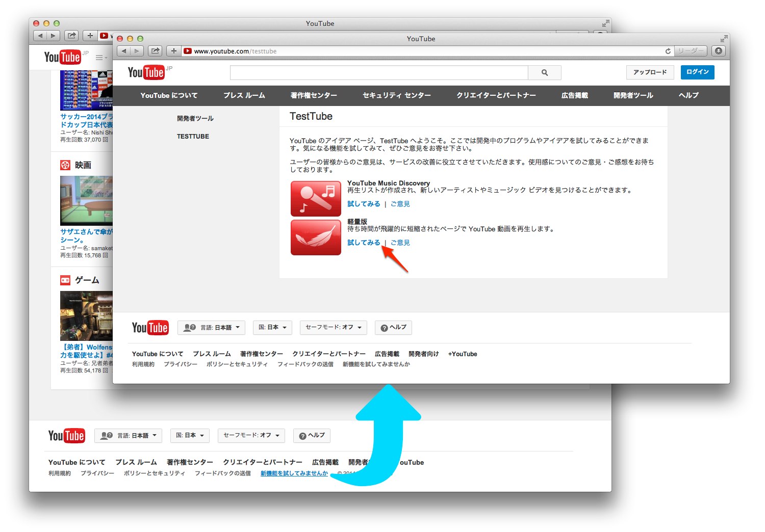Click the 映画 film reel icon
The image size is (765, 532).
tap(65, 165)
